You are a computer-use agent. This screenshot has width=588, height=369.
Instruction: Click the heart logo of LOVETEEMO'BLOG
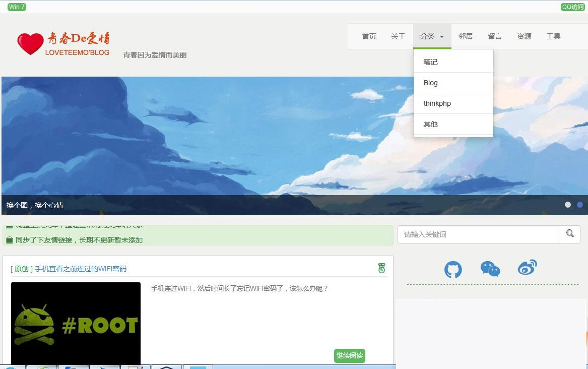point(32,43)
